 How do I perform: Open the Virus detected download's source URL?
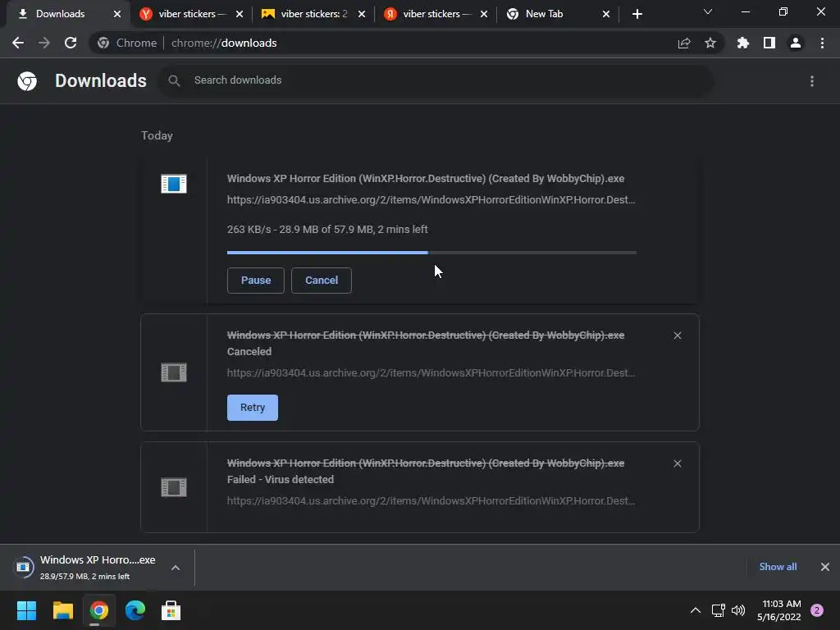click(431, 501)
